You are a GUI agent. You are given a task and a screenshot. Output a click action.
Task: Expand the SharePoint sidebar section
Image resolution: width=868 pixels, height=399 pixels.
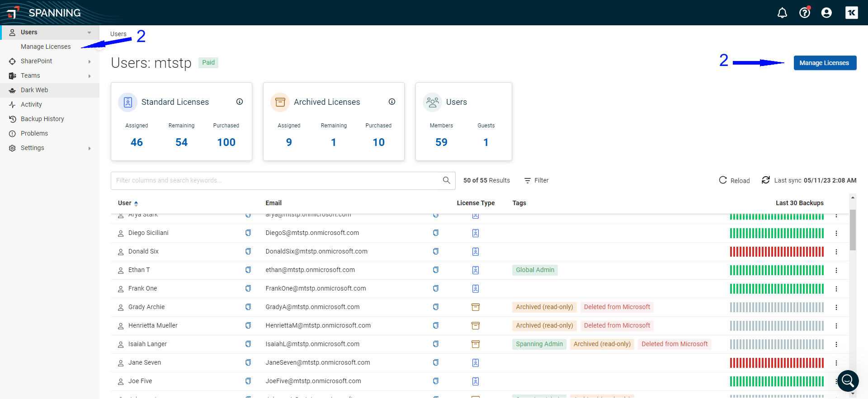(90, 61)
